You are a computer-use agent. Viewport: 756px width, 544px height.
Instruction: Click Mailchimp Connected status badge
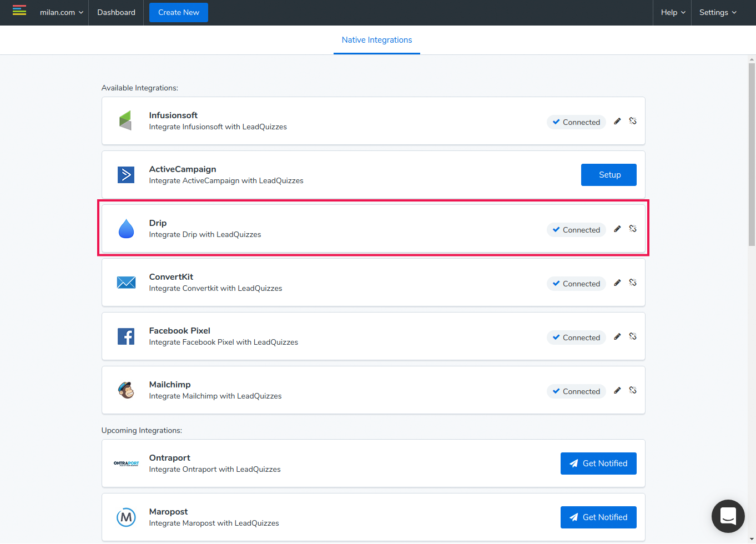click(576, 391)
